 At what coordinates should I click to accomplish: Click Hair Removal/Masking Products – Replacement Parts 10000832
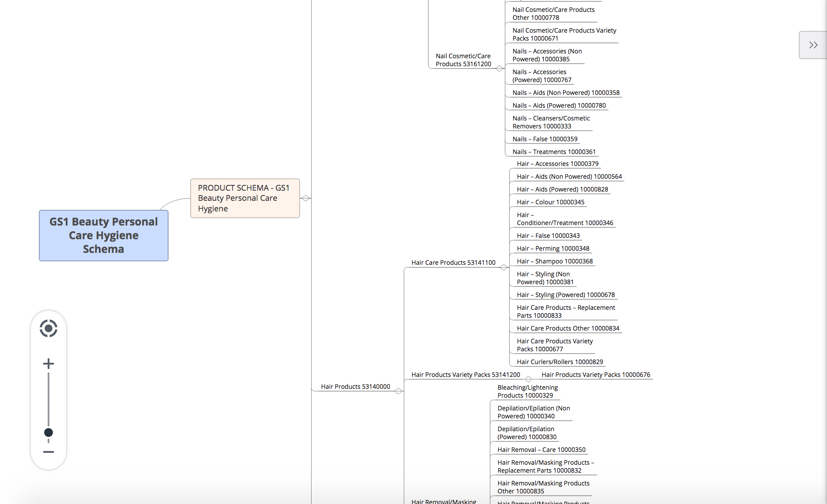pyautogui.click(x=545, y=466)
